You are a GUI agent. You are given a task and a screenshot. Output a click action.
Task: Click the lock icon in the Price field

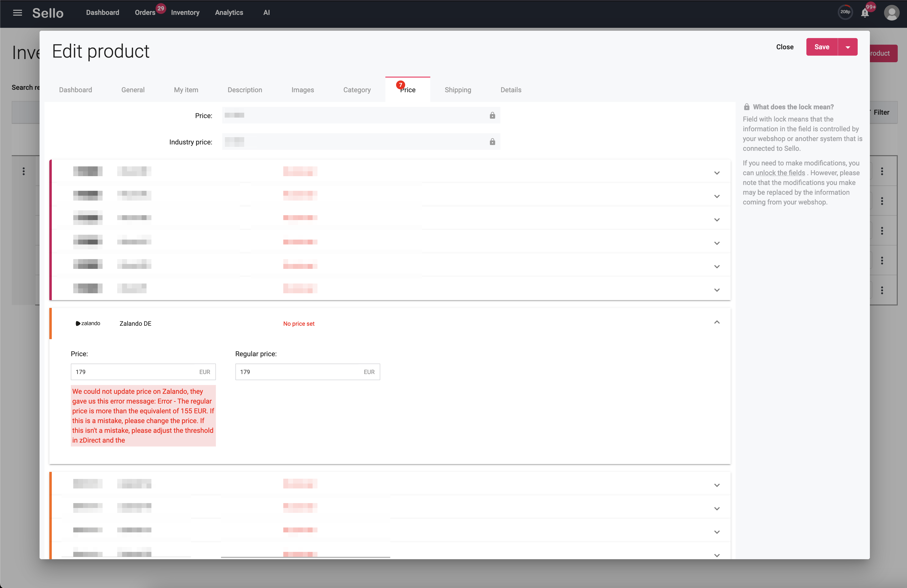(x=492, y=115)
